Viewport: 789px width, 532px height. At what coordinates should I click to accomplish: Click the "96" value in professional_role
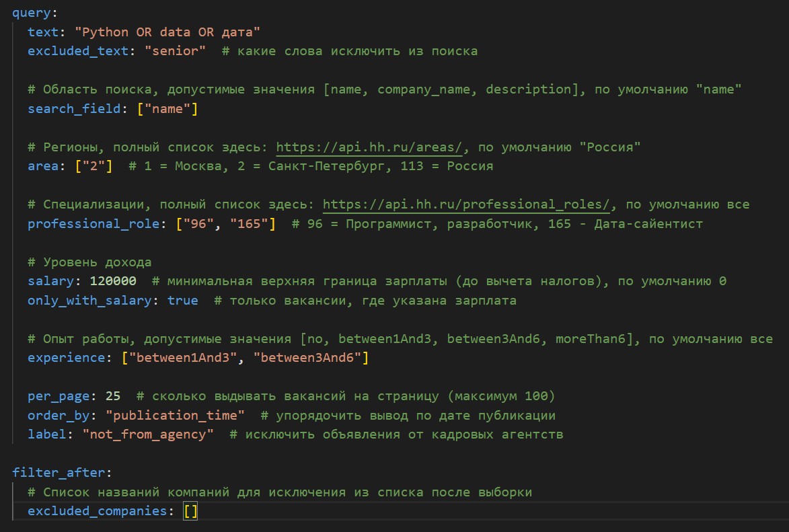[x=198, y=223]
